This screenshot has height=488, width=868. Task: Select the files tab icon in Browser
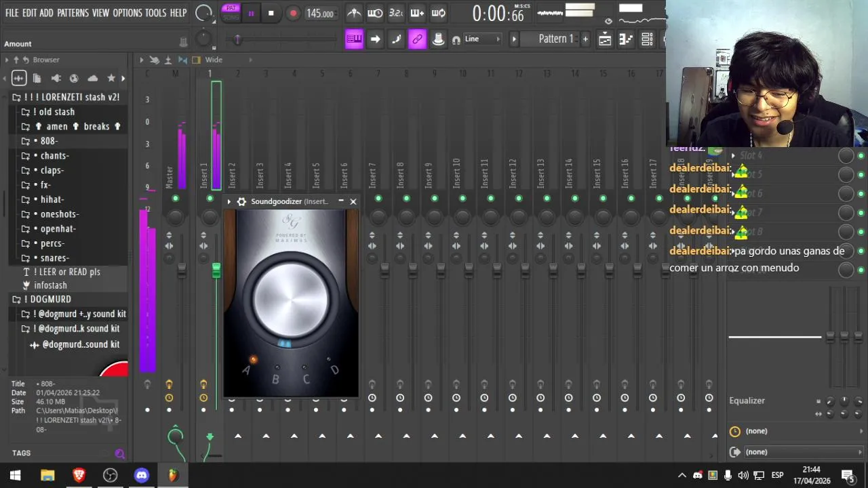click(x=37, y=78)
